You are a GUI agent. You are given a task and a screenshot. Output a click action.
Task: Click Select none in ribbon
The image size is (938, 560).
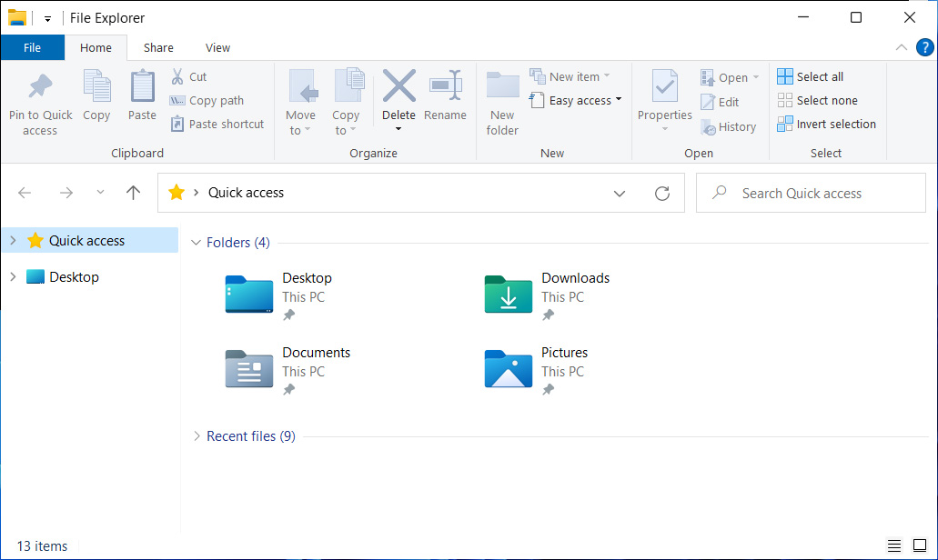click(818, 100)
